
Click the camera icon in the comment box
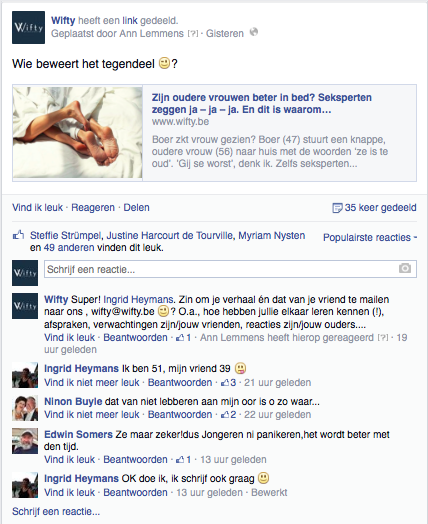[x=405, y=268]
